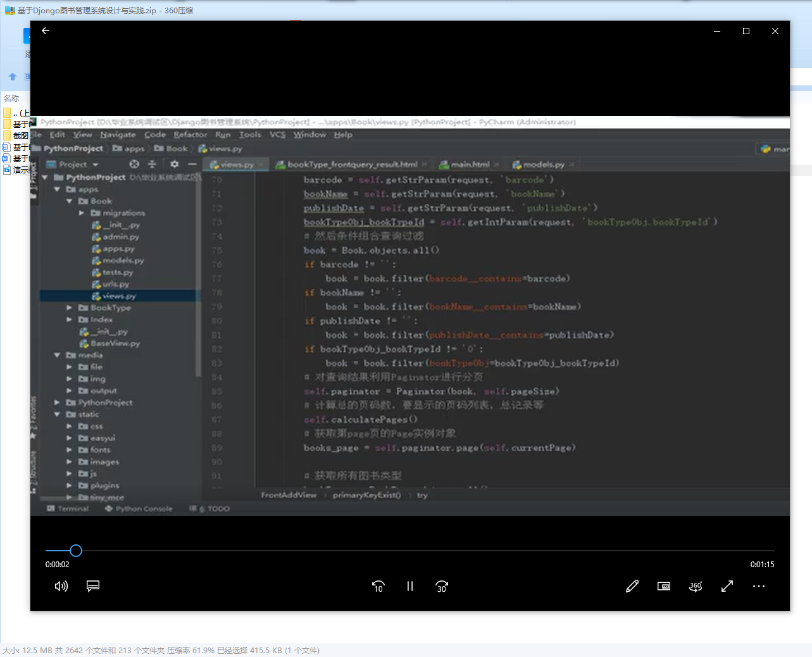Screen dimensions: 812x657
Task: Click the main.html tab in the video
Action: (x=470, y=165)
